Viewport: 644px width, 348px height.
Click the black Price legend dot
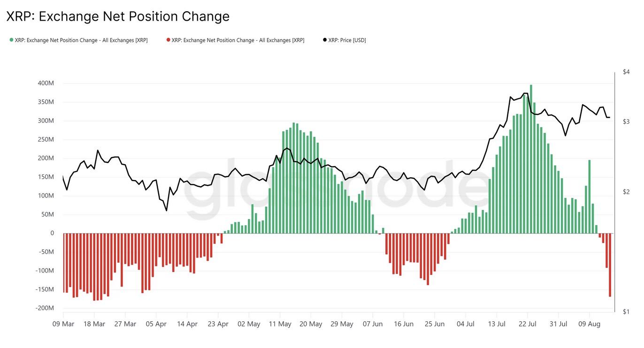pos(325,40)
